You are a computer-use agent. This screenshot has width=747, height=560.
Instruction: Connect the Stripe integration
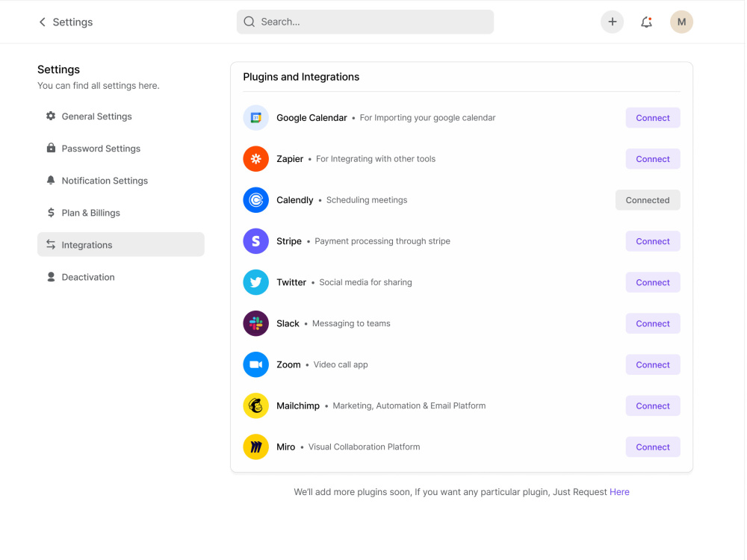[x=653, y=241]
